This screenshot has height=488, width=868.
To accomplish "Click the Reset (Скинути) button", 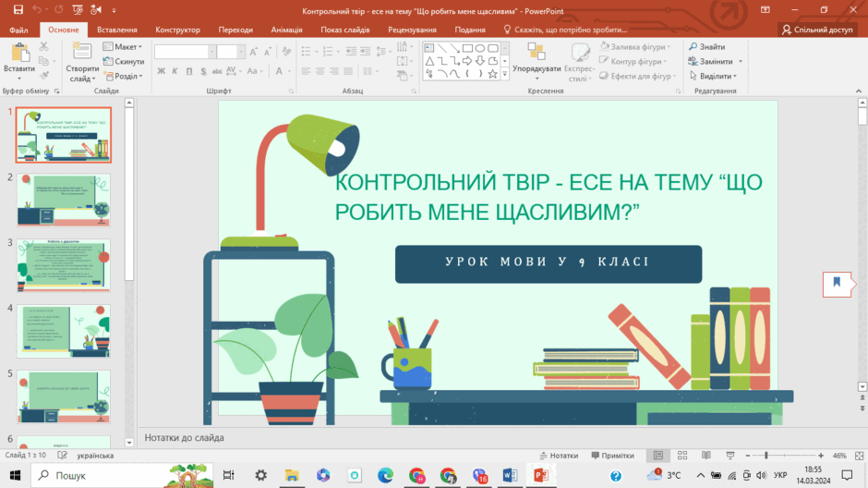I will coord(124,62).
